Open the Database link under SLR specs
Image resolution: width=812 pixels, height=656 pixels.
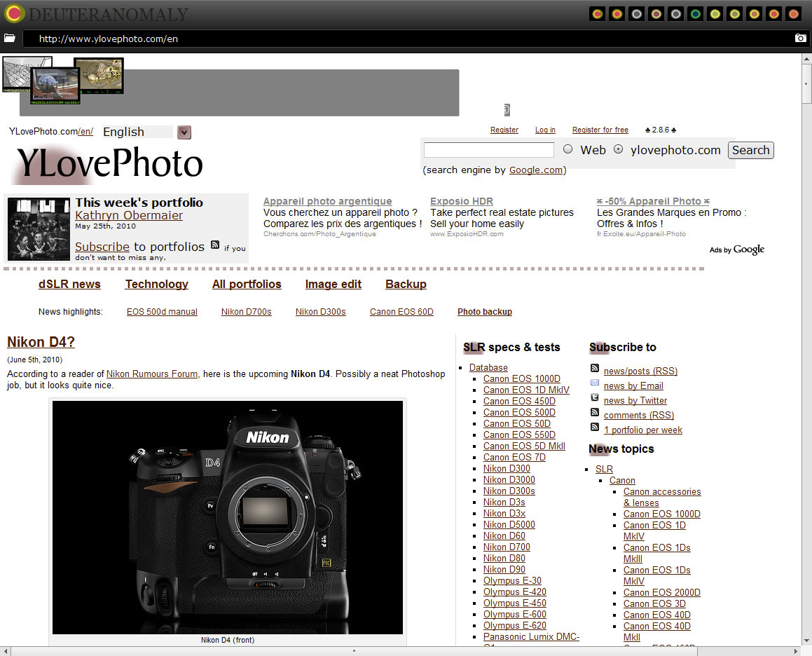coord(488,367)
